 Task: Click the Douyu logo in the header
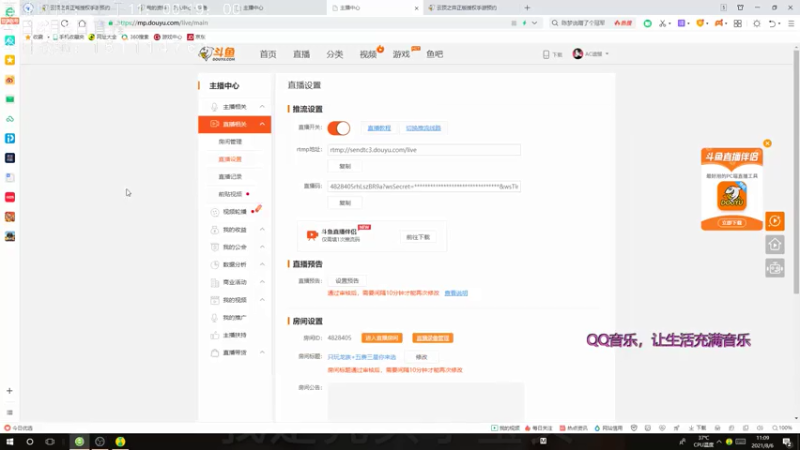point(217,54)
